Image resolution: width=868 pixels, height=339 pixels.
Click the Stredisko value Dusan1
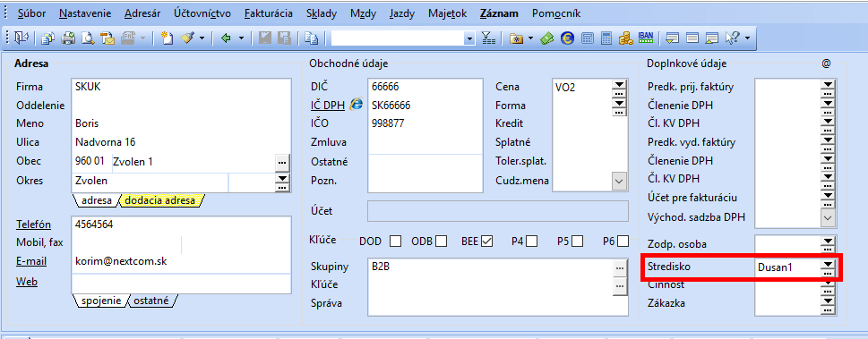click(x=775, y=267)
